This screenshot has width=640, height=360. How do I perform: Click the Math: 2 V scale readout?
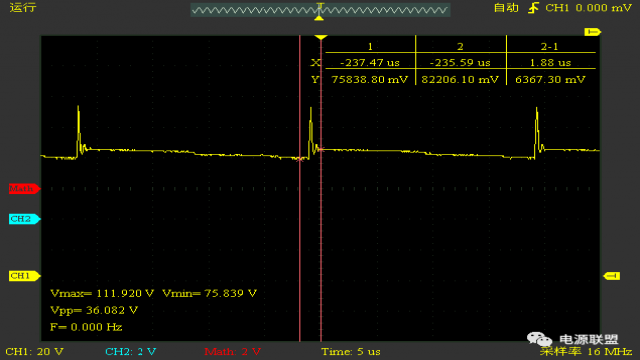[x=232, y=351]
